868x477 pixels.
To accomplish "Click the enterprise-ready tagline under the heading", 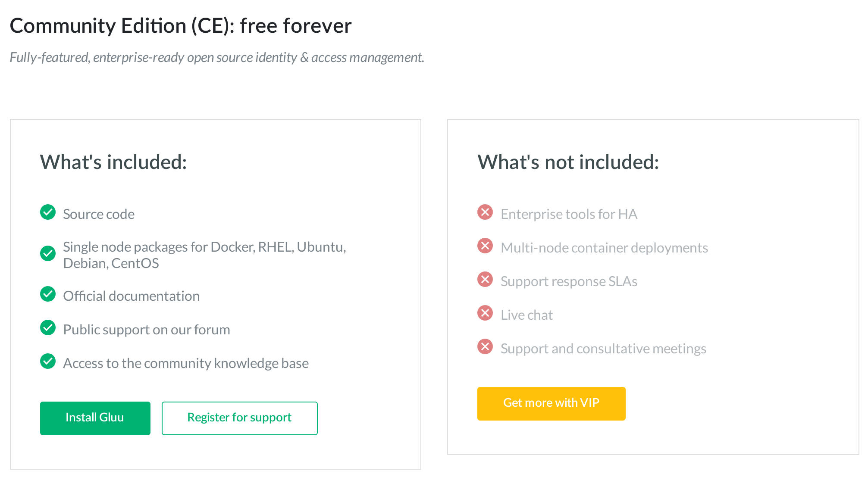I will [217, 57].
